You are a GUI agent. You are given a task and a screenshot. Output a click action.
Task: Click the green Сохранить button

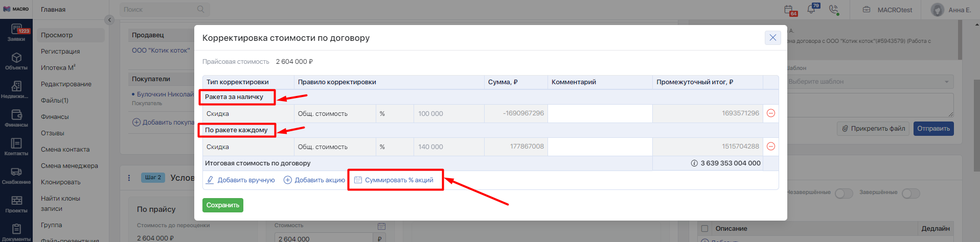(x=222, y=205)
